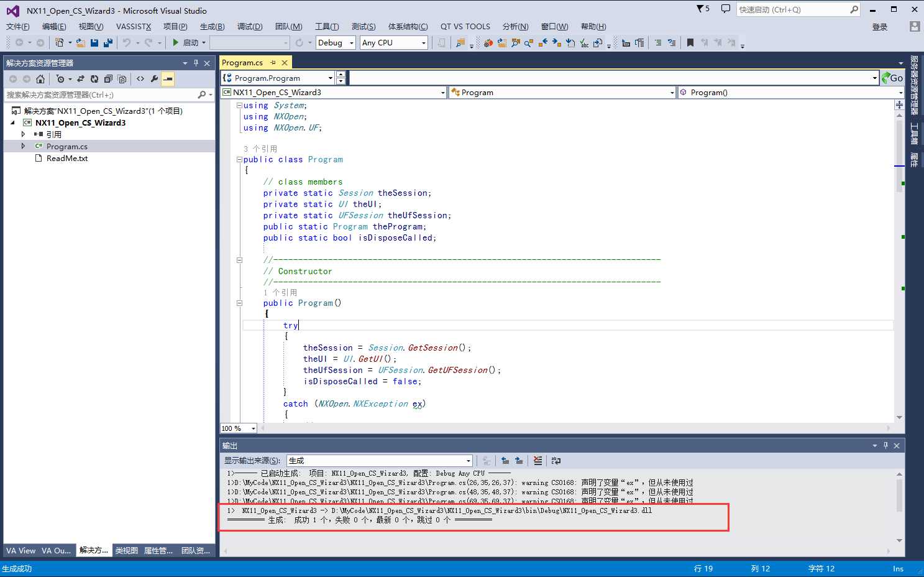Open NX11_Open_CS_Wizard3 project navigation dropdown

point(442,93)
